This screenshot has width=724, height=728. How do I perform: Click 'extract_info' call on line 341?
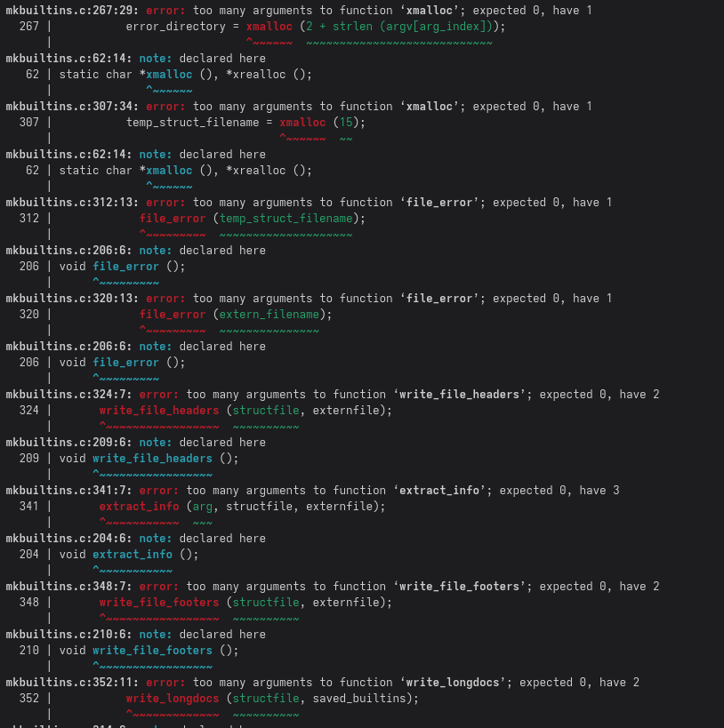point(139,507)
